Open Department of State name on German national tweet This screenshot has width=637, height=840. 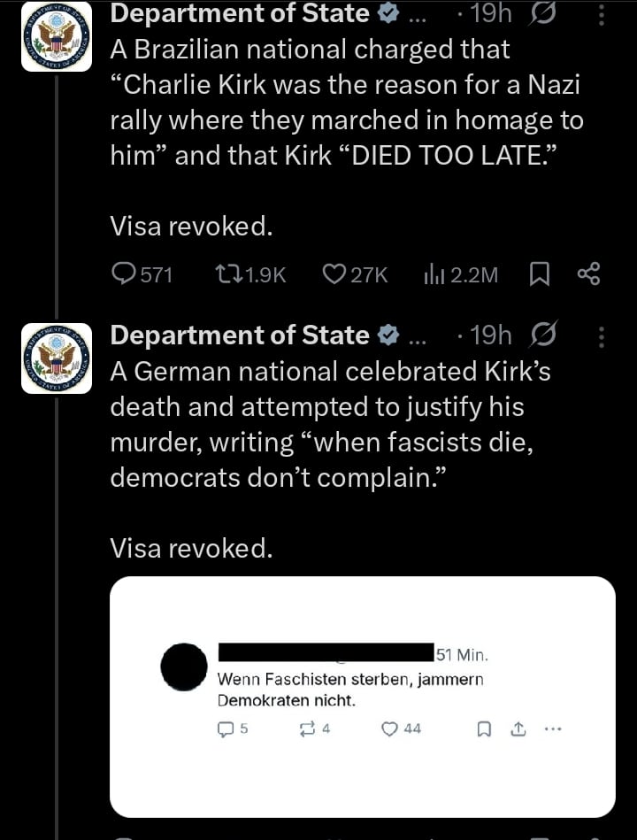(239, 335)
